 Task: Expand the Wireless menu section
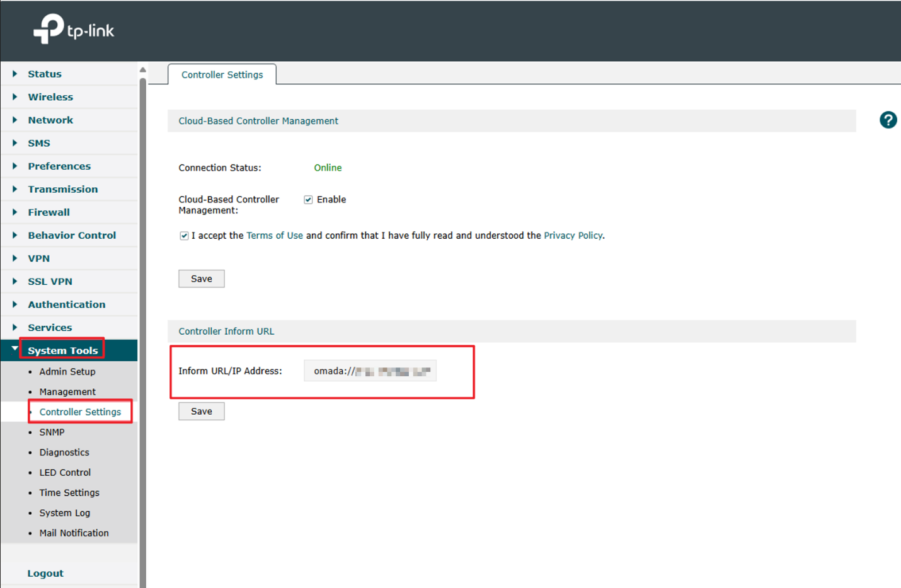point(50,97)
